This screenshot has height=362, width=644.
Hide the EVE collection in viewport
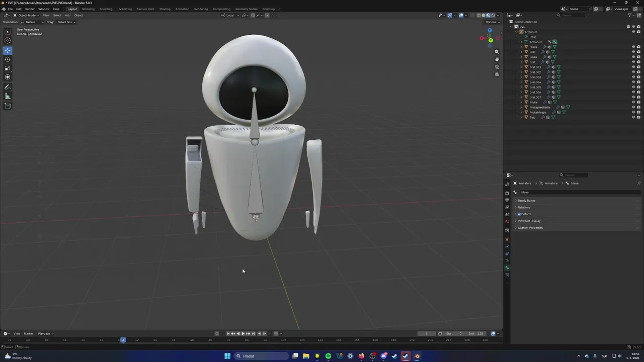click(x=633, y=27)
